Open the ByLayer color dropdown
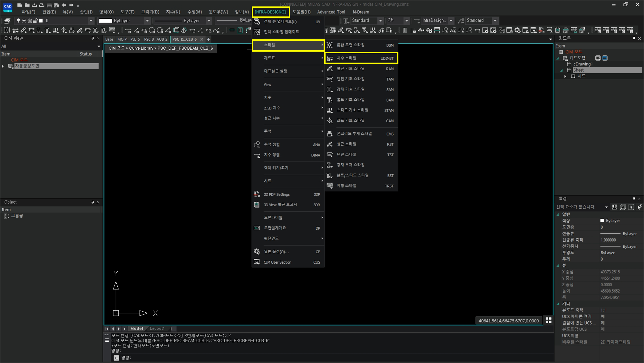Image resolution: width=644 pixels, height=363 pixels. (x=147, y=21)
